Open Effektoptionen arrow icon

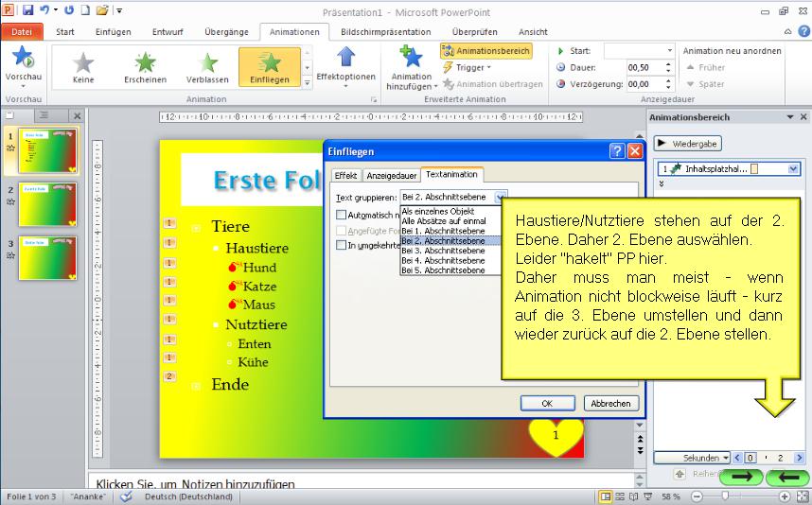[x=345, y=60]
